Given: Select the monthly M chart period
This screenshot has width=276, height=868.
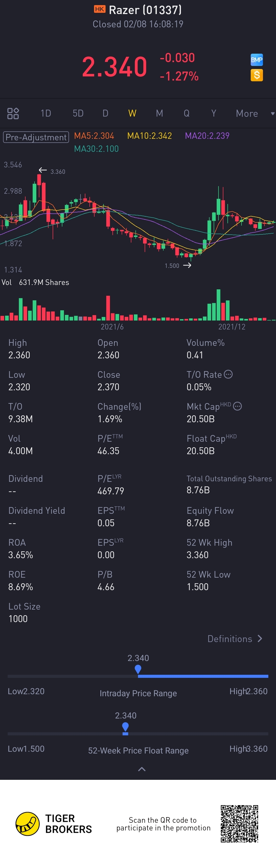Looking at the screenshot, I should pyautogui.click(x=159, y=113).
